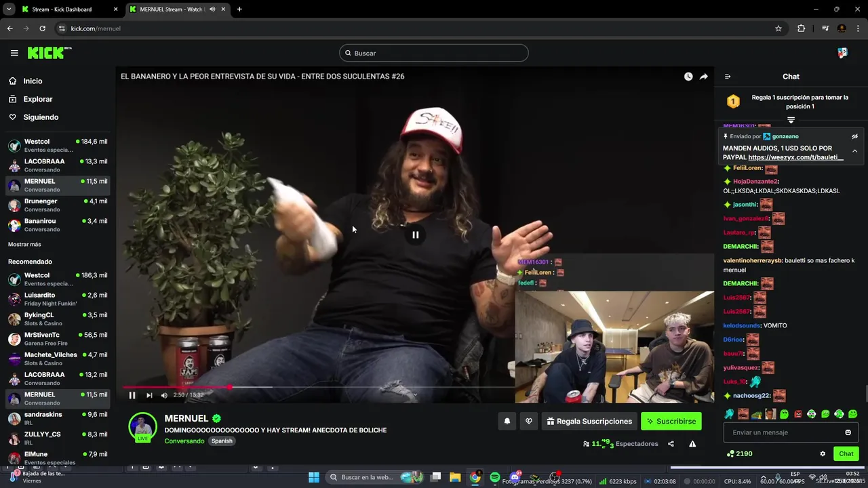Click the green Suscribirse button

(x=671, y=422)
